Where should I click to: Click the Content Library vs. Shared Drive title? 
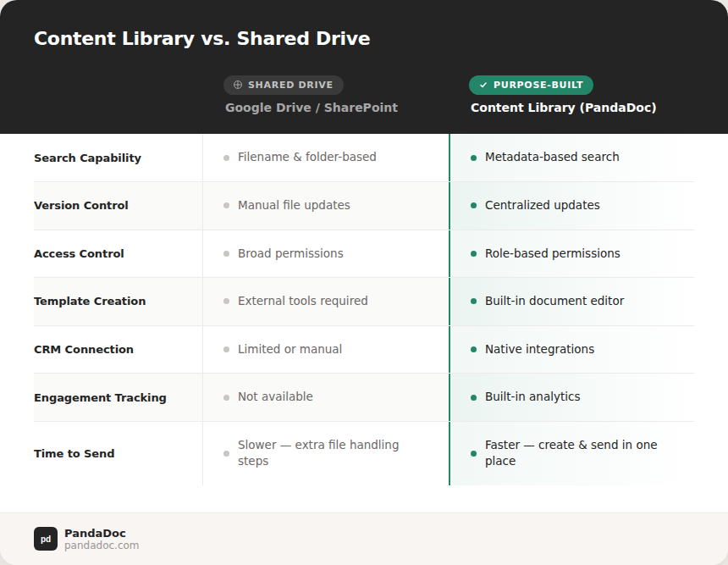click(x=201, y=39)
